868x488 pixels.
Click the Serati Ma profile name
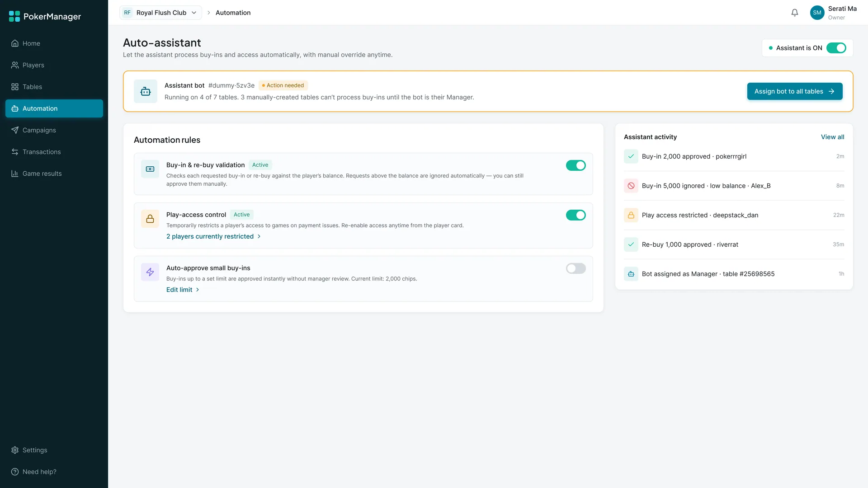[x=842, y=9]
